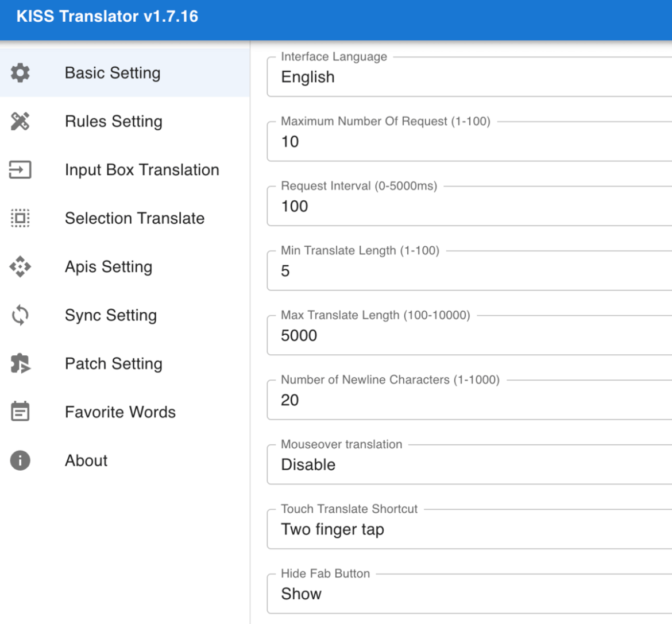This screenshot has width=672, height=624.
Task: Click the Maximum Number Of Request field
Action: click(469, 142)
